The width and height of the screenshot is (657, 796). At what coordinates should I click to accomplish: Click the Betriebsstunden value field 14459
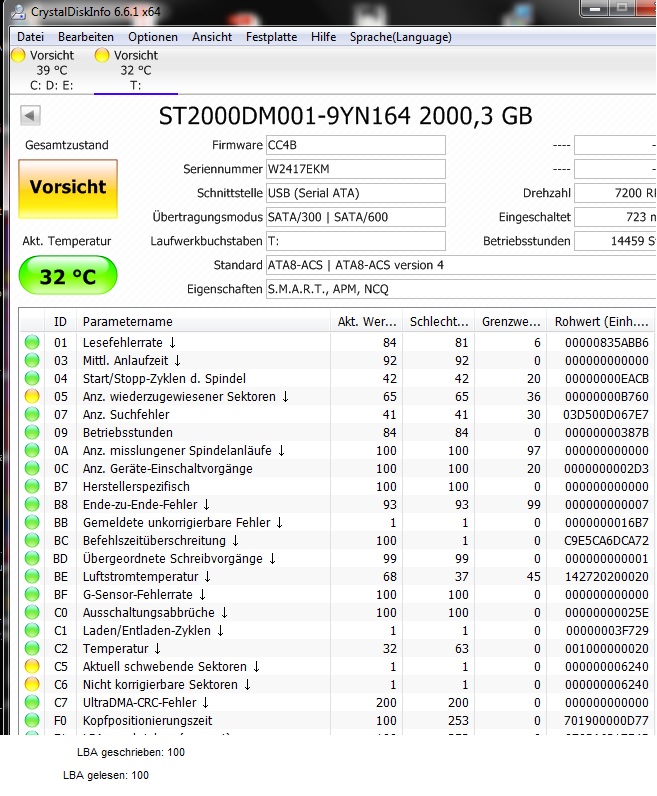(615, 241)
